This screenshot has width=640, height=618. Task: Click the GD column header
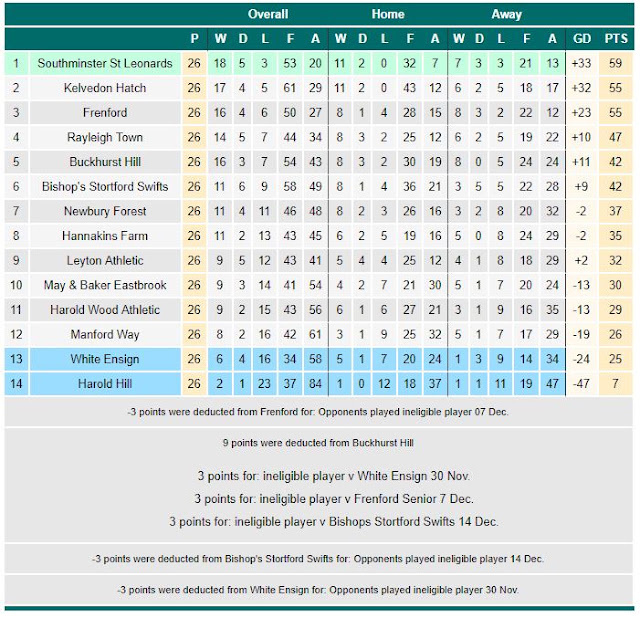point(582,39)
